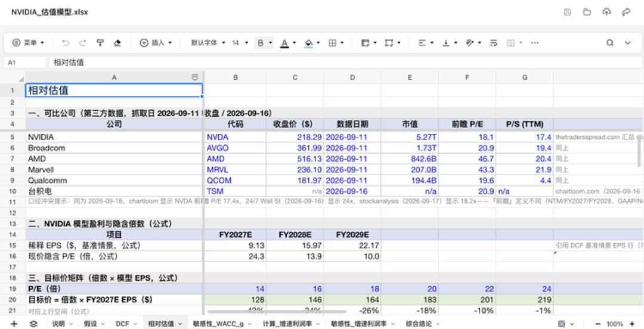
Task: Click the freeze panes icon
Action: point(365,43)
